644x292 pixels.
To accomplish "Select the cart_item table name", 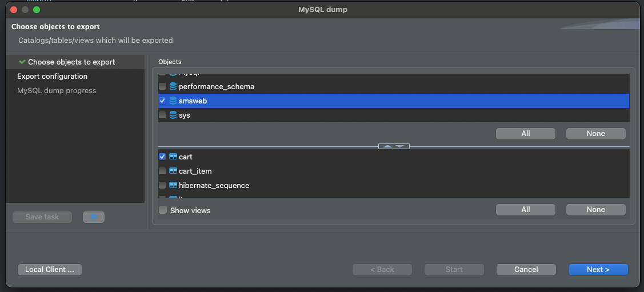I will [x=195, y=171].
